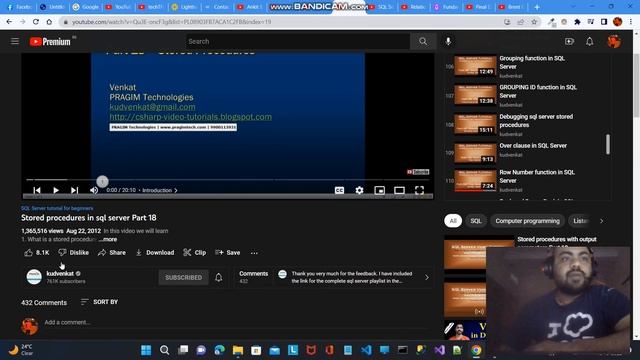Open the header notifications bell
This screenshot has height=360, width=640.
pos(589,41)
